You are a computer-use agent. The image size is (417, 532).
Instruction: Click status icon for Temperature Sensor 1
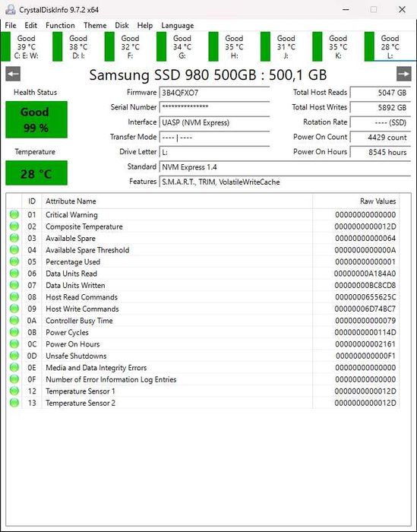(14, 391)
